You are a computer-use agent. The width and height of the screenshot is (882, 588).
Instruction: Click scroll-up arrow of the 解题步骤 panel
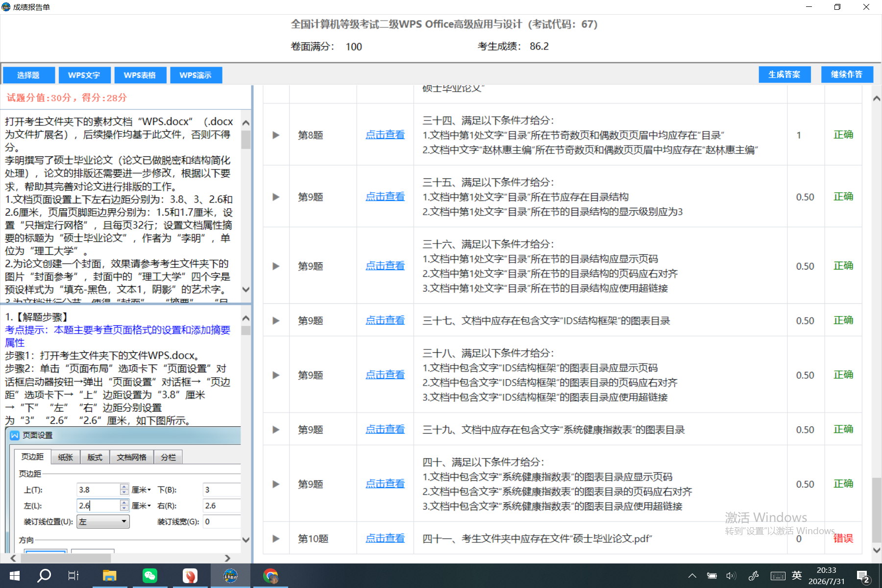coord(246,318)
